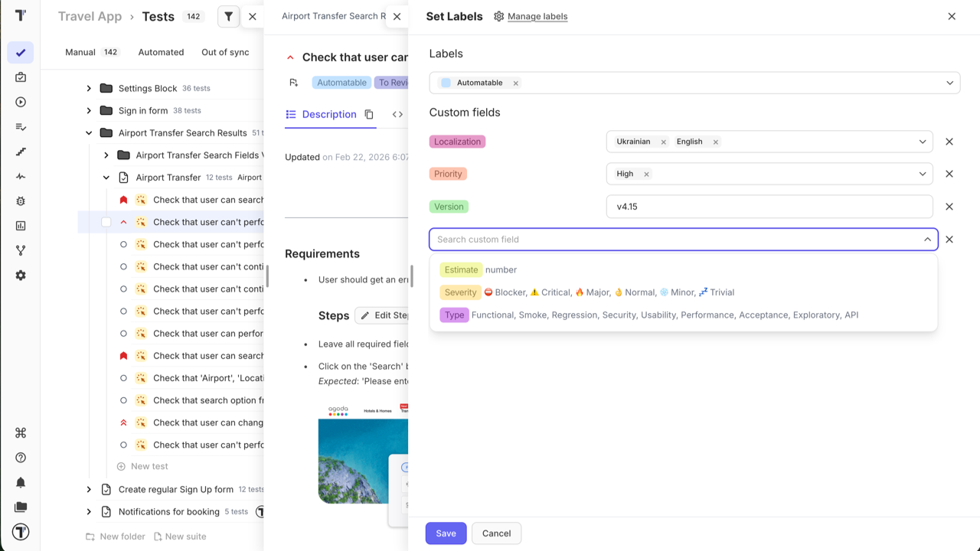Click the copy icon beside Description

[369, 114]
